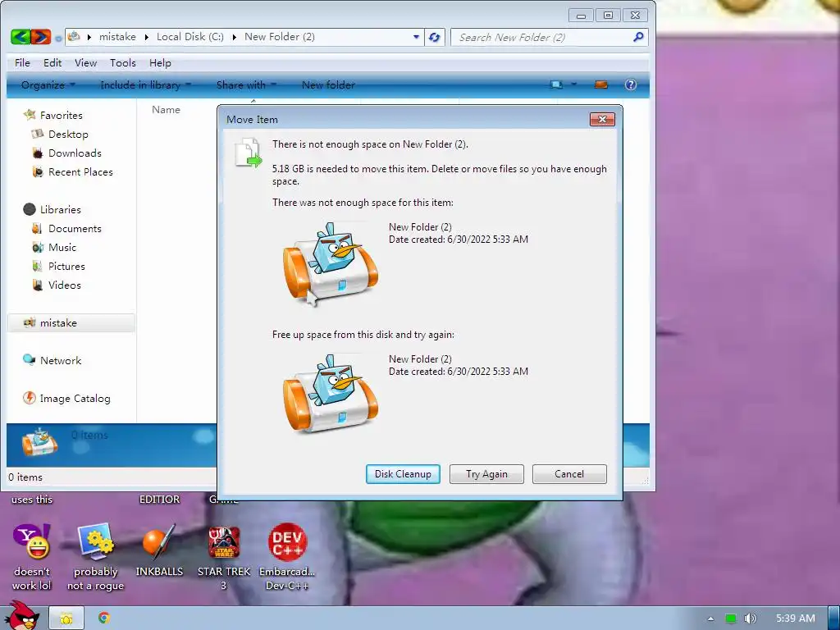Click New folder in the toolbar

pos(328,84)
